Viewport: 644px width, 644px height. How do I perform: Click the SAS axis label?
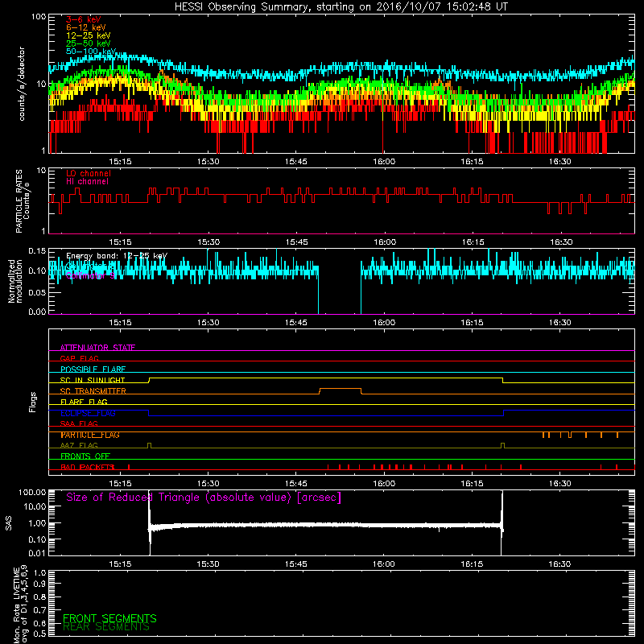9,522
